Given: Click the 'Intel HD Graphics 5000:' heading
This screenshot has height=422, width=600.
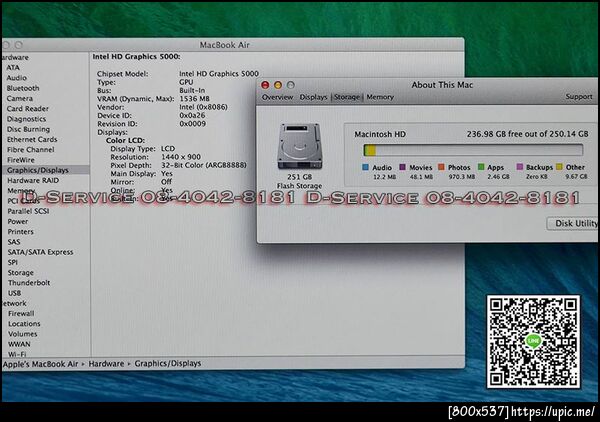Looking at the screenshot, I should click(137, 57).
